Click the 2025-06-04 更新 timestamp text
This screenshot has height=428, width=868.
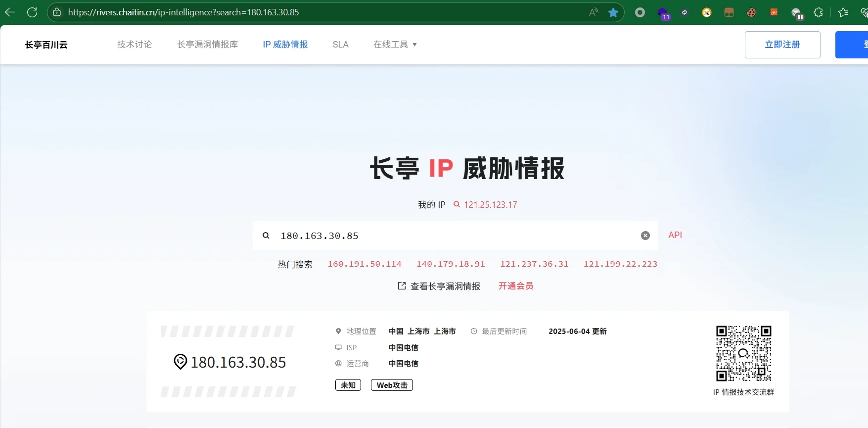578,332
